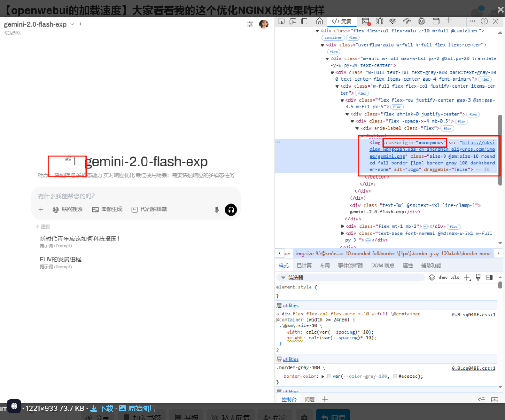Switch to the 已计算 tab
The height and width of the screenshot is (420, 505).
(304, 265)
